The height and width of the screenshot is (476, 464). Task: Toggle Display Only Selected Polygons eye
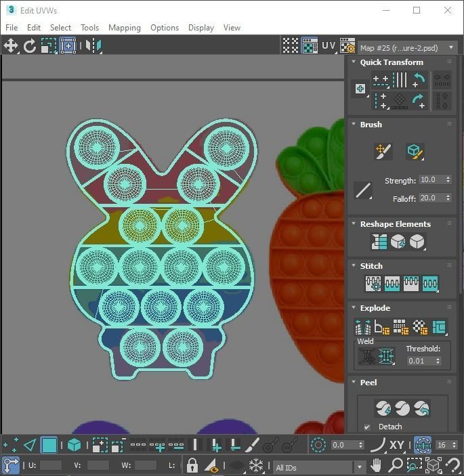click(212, 464)
